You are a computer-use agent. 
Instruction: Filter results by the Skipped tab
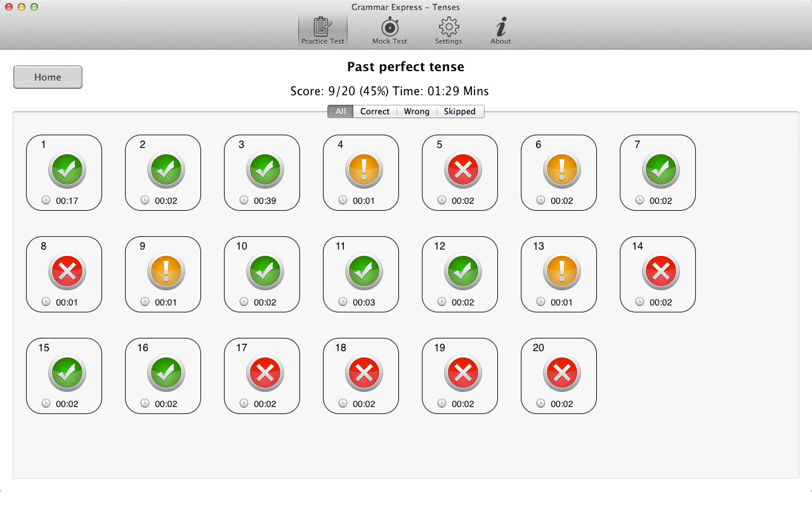coord(459,112)
